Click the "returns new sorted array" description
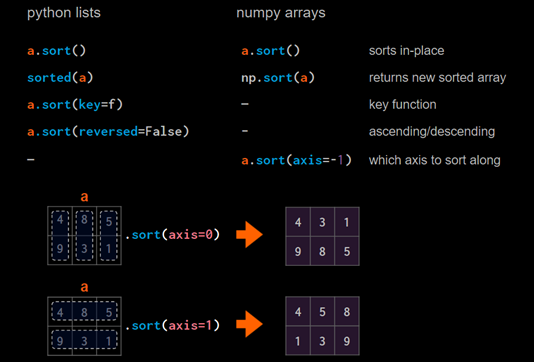This screenshot has height=362, width=534. (437, 78)
